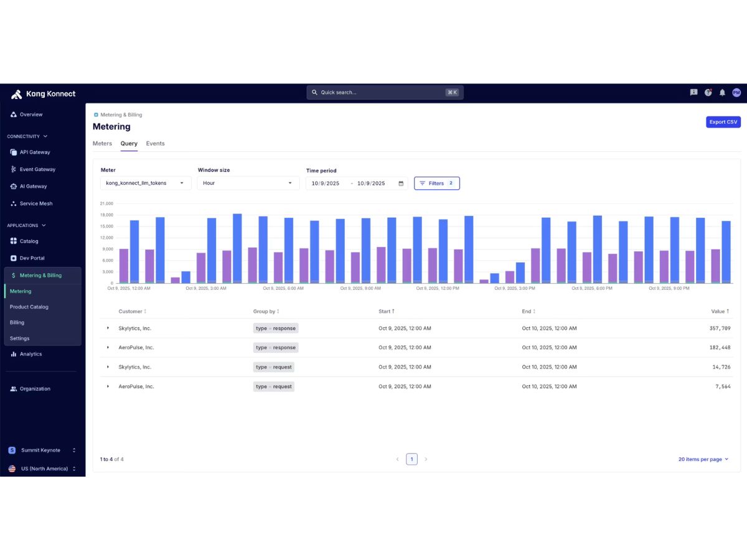747x560 pixels.
Task: Open the Overview page icon
Action: tap(14, 114)
